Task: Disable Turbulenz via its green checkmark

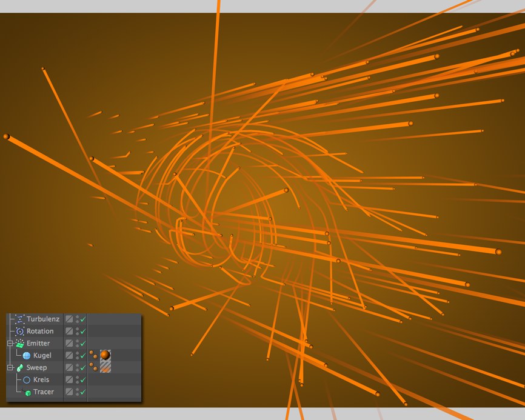Action: [83, 319]
